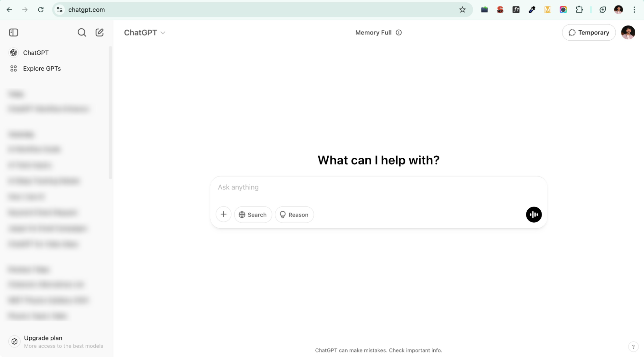Image resolution: width=644 pixels, height=357 pixels.
Task: Open the help question mark button
Action: point(633,347)
